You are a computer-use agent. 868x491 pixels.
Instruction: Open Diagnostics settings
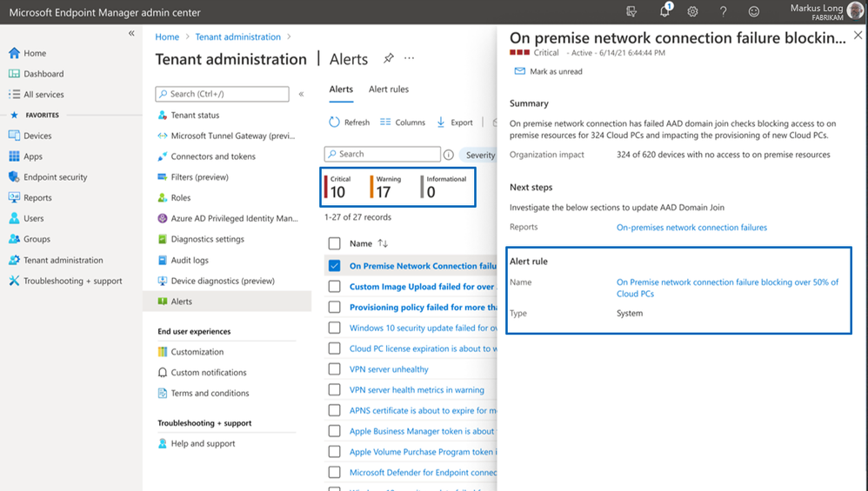[x=201, y=239]
